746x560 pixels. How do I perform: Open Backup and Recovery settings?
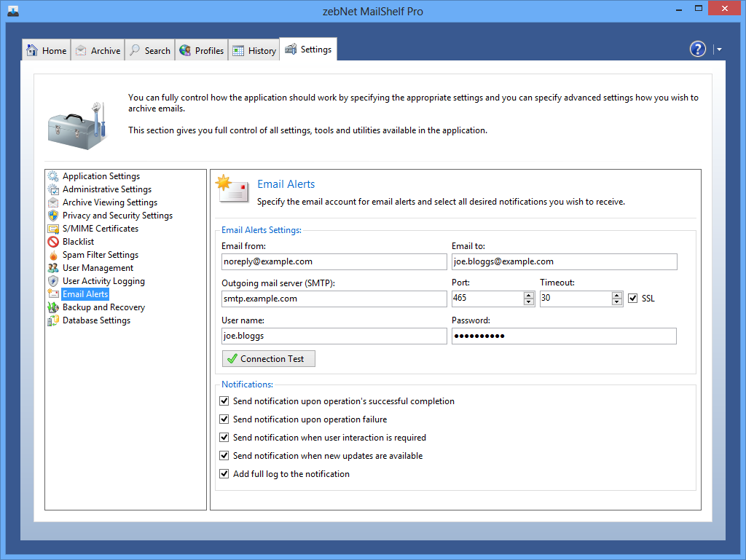(x=103, y=307)
